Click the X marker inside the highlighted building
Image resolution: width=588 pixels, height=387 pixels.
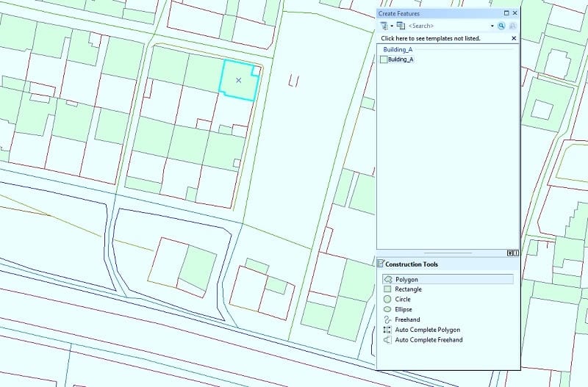pyautogui.click(x=238, y=79)
